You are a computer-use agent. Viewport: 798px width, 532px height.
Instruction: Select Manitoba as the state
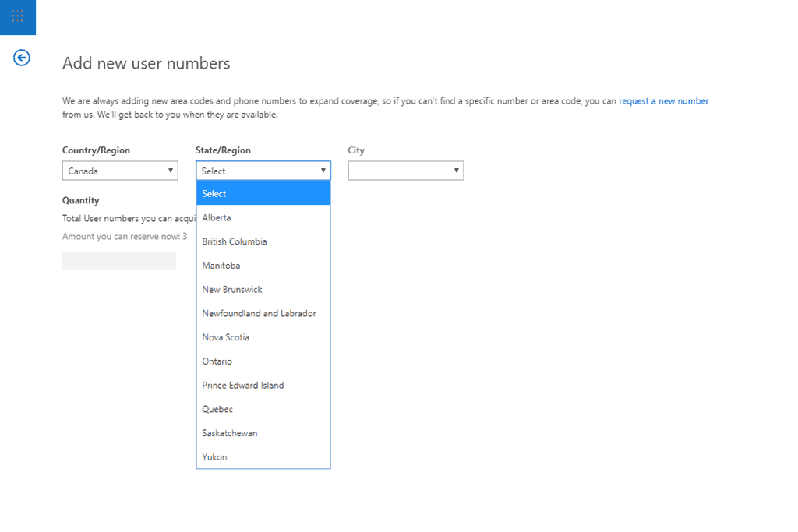coord(263,266)
